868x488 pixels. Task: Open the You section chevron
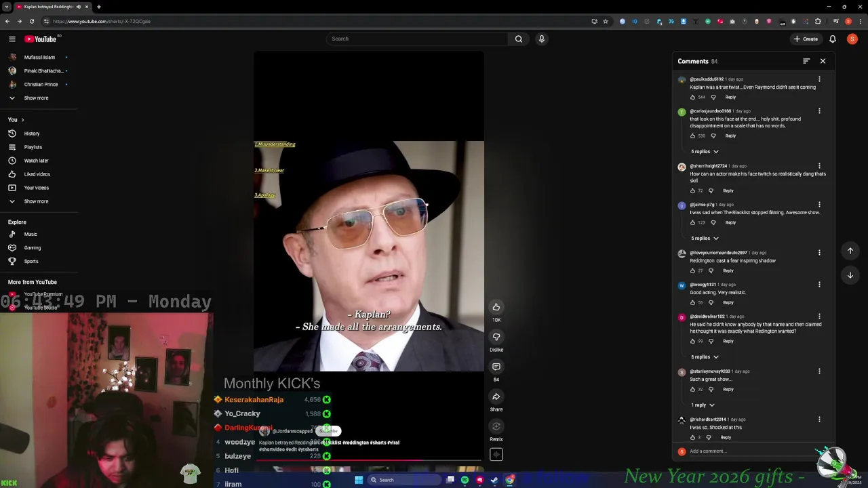(x=22, y=120)
